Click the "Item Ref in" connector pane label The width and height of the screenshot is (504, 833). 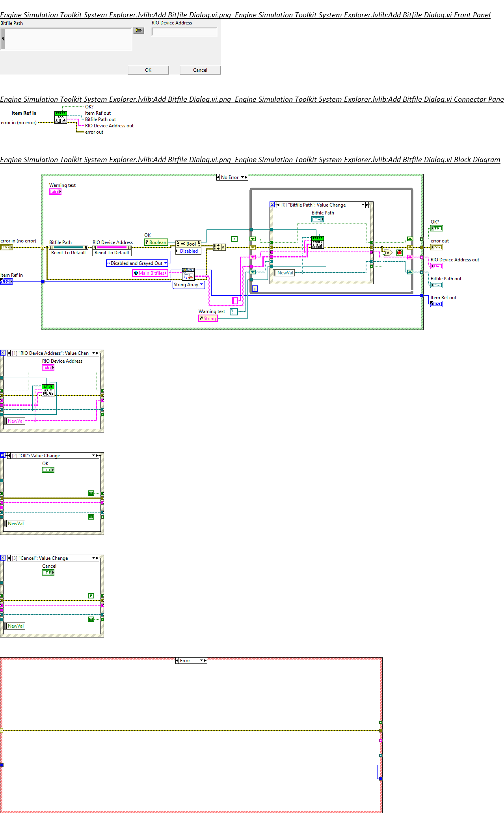(24, 113)
